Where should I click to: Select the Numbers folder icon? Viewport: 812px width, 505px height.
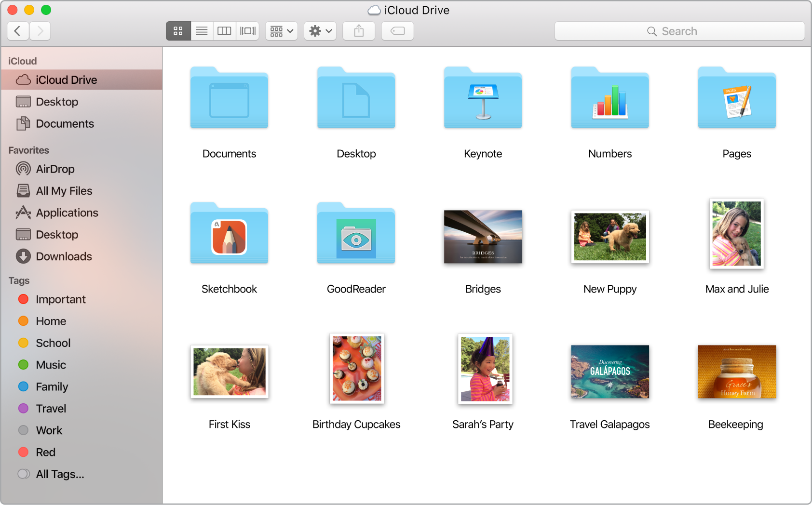click(610, 98)
